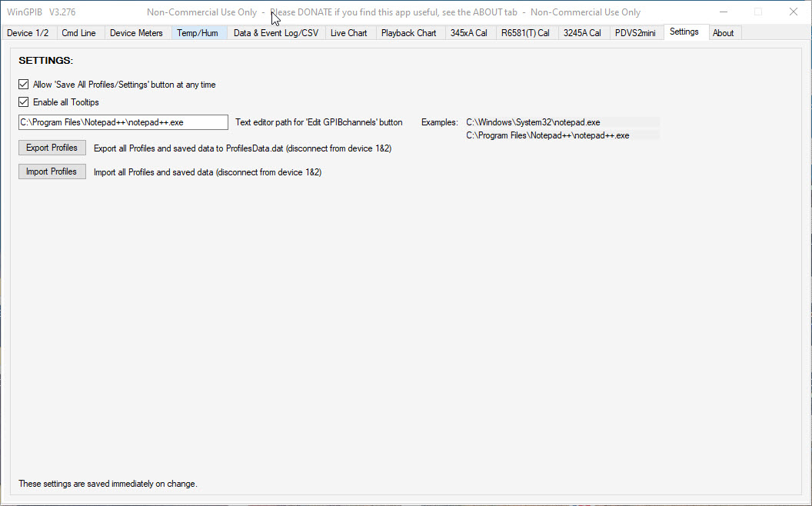Open the 345xA Cal tab

pos(468,33)
